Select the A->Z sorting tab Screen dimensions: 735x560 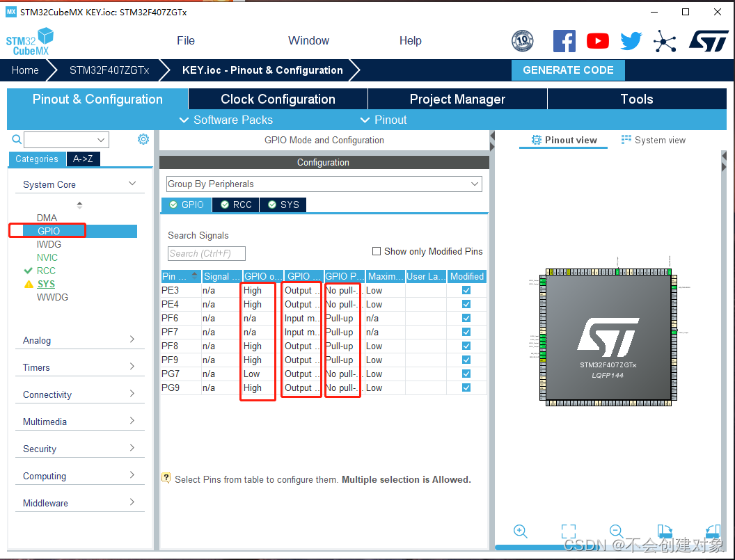(x=83, y=159)
